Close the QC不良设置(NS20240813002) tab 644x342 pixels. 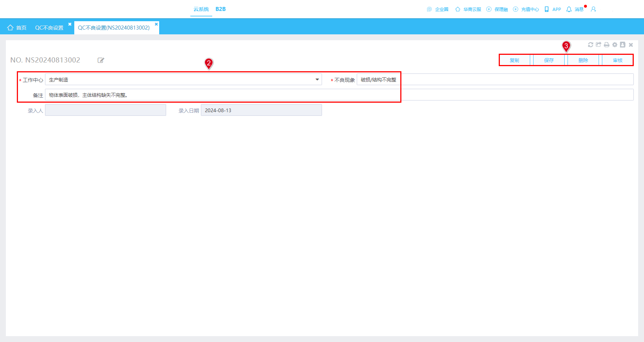pyautogui.click(x=156, y=24)
